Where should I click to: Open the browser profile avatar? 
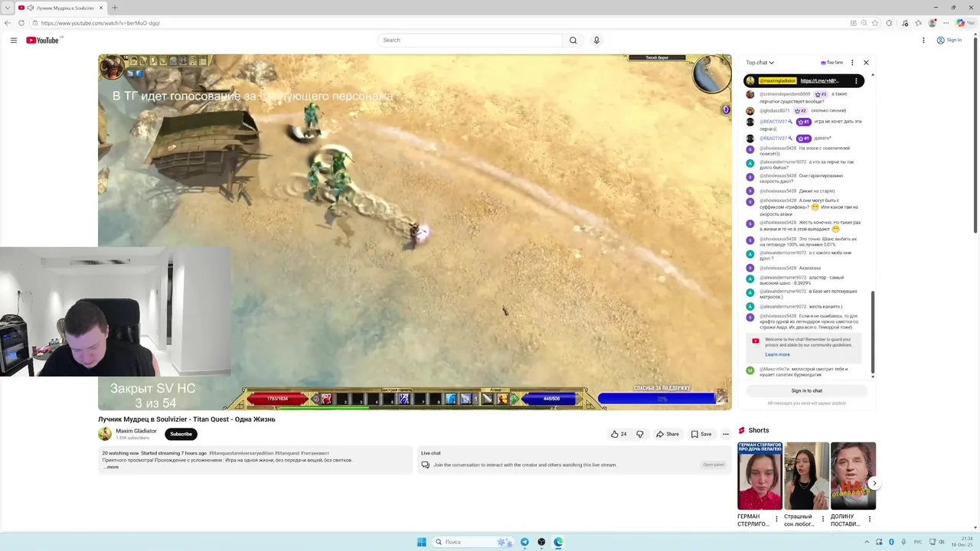933,23
